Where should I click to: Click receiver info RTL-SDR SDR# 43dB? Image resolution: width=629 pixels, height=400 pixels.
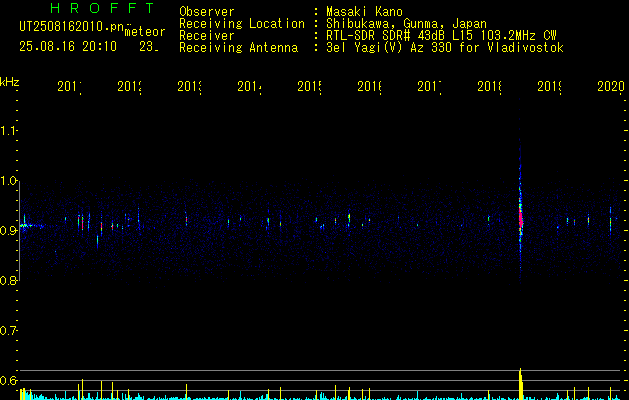[x=386, y=36]
